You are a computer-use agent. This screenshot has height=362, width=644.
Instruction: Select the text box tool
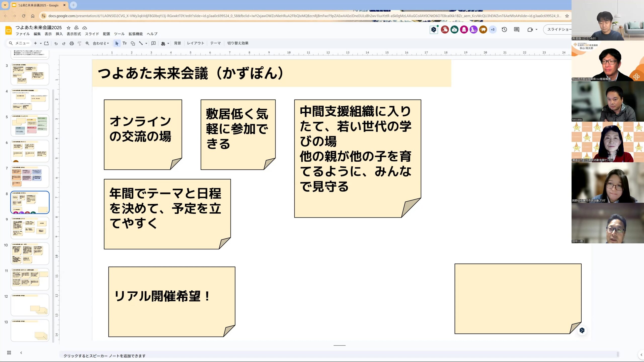point(125,43)
